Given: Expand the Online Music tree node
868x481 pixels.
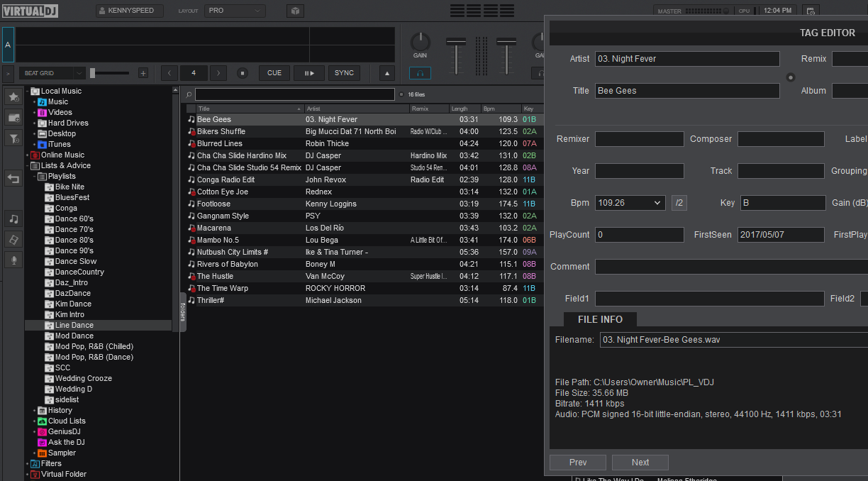Looking at the screenshot, I should [x=28, y=155].
